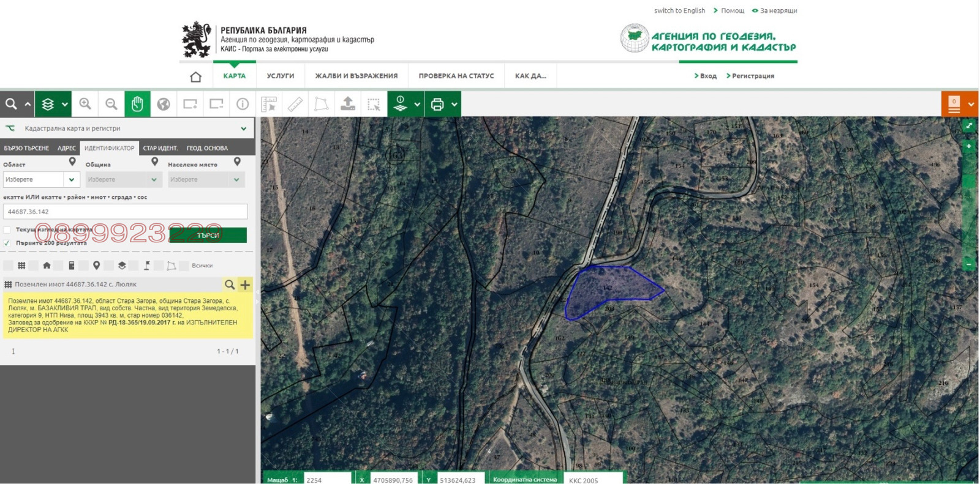The width and height of the screenshot is (980, 484).
Task: Uncheck 'Първите 200 резултата' checkbox
Action: [x=7, y=243]
